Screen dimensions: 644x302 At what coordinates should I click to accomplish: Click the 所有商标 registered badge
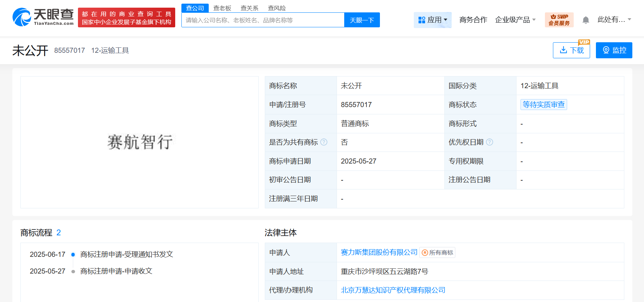point(437,252)
